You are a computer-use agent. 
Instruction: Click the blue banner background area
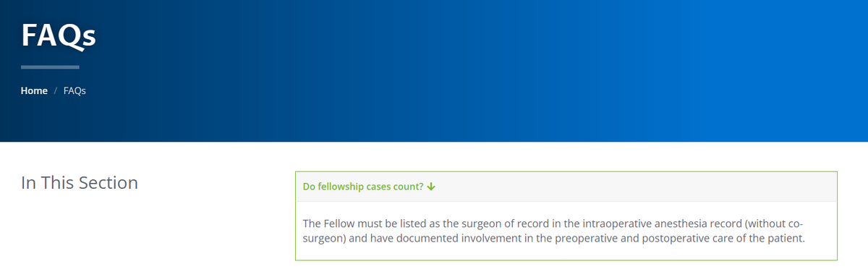click(x=506, y=72)
